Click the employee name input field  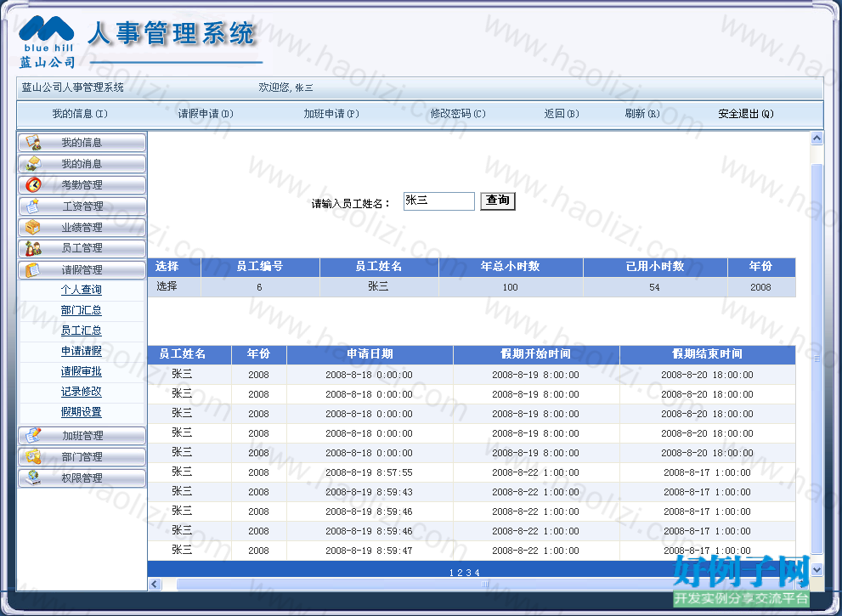(438, 201)
